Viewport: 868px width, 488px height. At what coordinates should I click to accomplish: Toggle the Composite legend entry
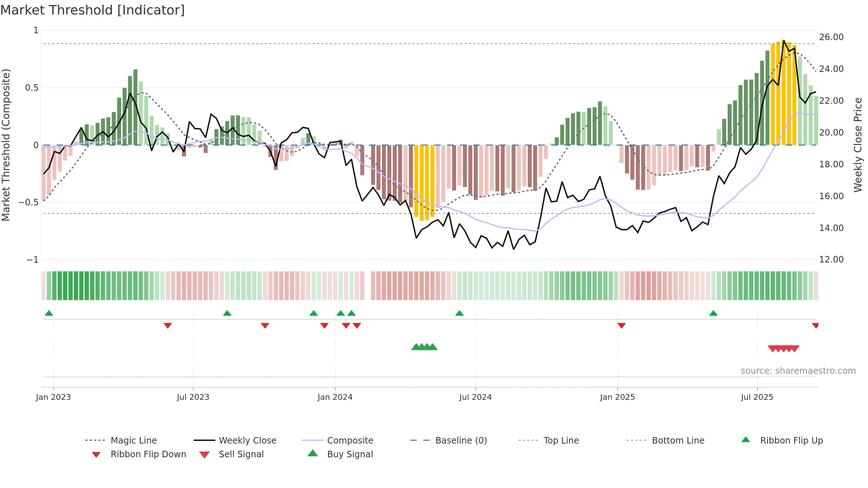337,440
